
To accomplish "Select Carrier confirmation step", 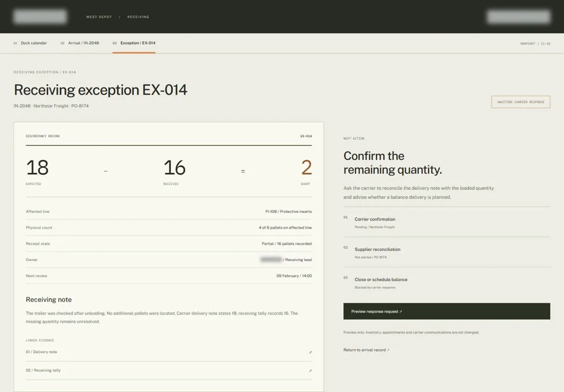I will [x=446, y=223].
